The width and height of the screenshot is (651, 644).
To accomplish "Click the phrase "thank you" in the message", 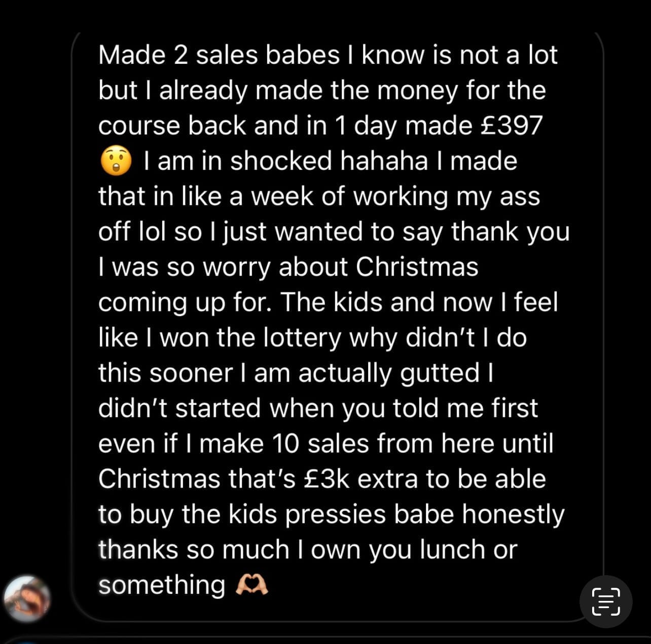I will [x=510, y=232].
